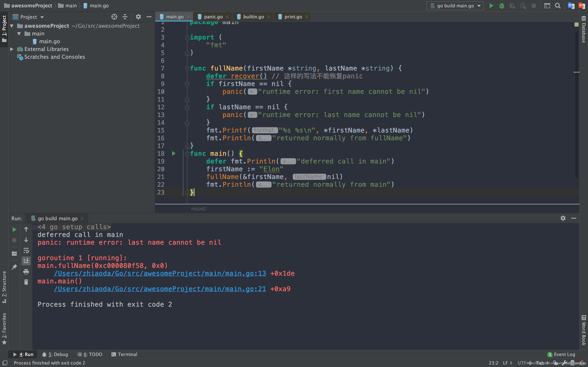Click the print icon in Run panel
This screenshot has height=367, width=588.
(x=26, y=272)
